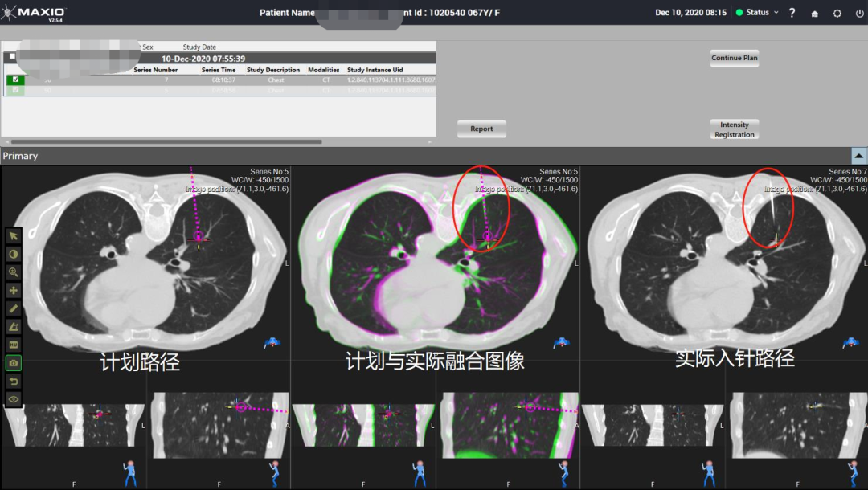The image size is (868, 490).
Task: Capture a screenshot with the camera tool
Action: (x=14, y=363)
